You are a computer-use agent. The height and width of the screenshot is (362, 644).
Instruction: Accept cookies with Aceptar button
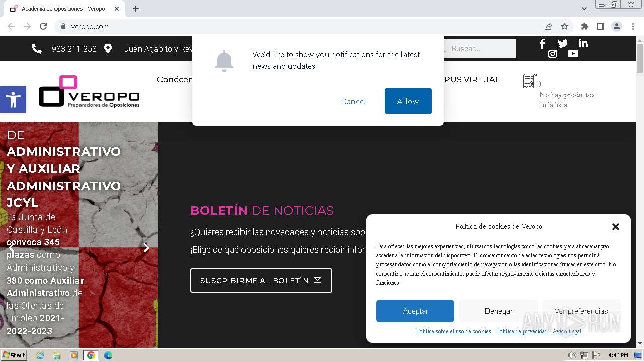tap(415, 311)
